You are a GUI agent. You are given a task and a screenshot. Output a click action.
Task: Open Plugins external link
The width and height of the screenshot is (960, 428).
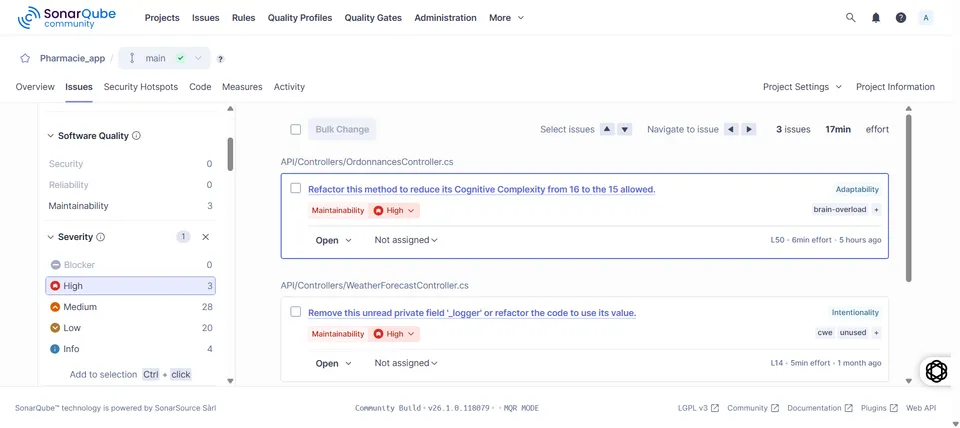(879, 408)
